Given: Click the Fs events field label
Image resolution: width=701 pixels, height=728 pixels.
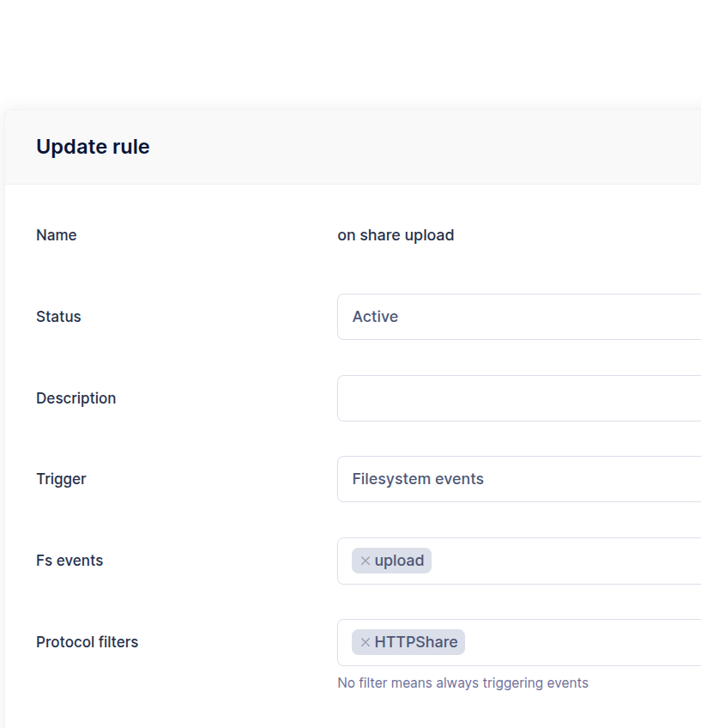Looking at the screenshot, I should [x=69, y=561].
